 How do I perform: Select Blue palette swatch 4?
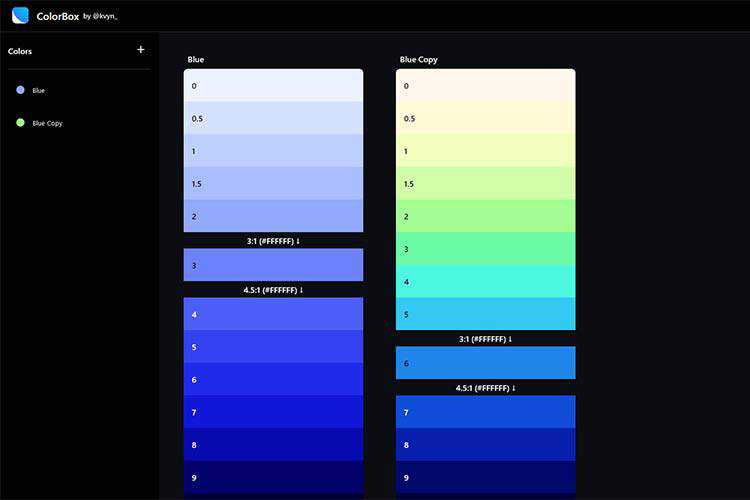click(273, 314)
